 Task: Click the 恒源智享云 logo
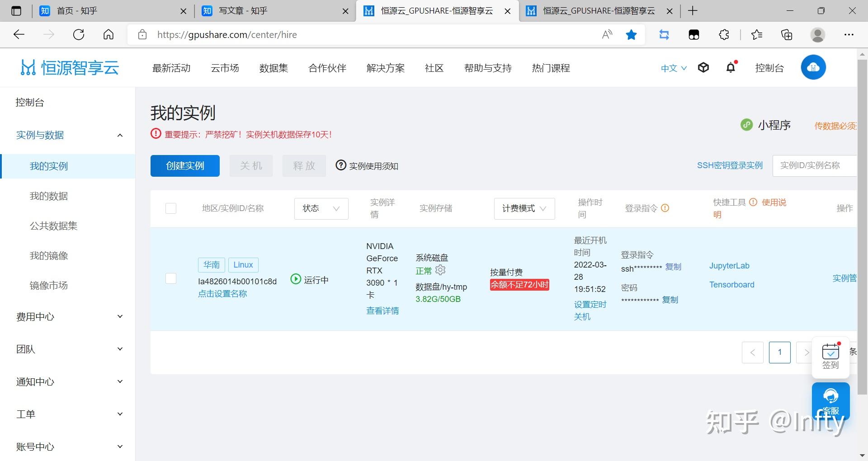click(70, 68)
